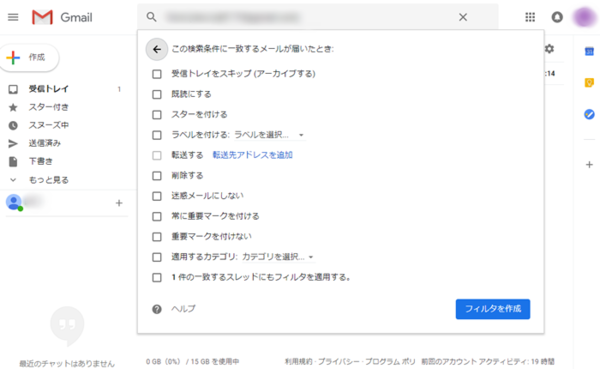Check 常に重要マークを付ける option
600x369 pixels.
pyautogui.click(x=157, y=216)
